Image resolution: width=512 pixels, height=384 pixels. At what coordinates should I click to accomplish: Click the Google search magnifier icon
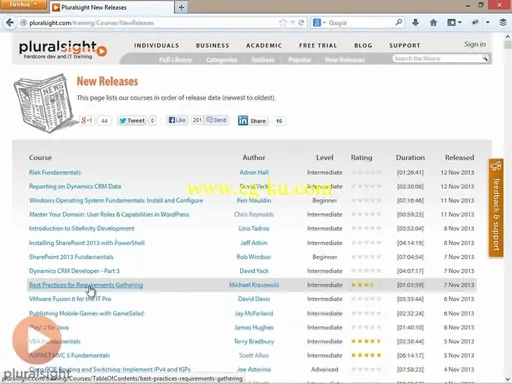point(399,23)
